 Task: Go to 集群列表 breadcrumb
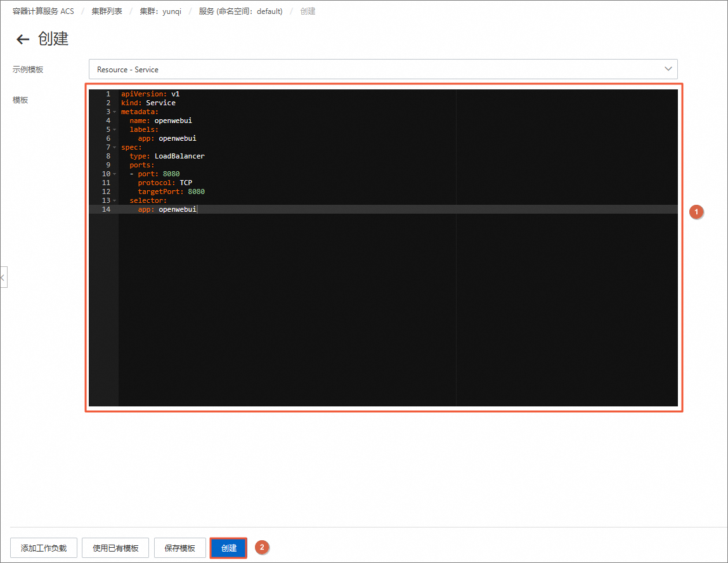click(107, 11)
